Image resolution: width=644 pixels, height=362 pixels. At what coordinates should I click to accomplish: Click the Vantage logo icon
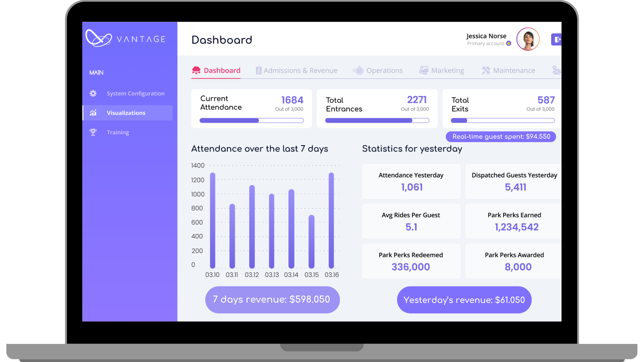click(x=99, y=38)
